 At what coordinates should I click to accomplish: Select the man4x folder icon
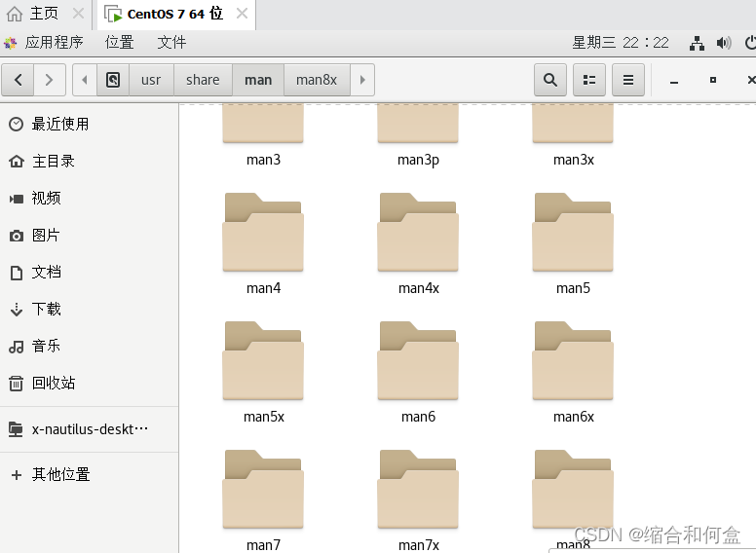coord(418,232)
